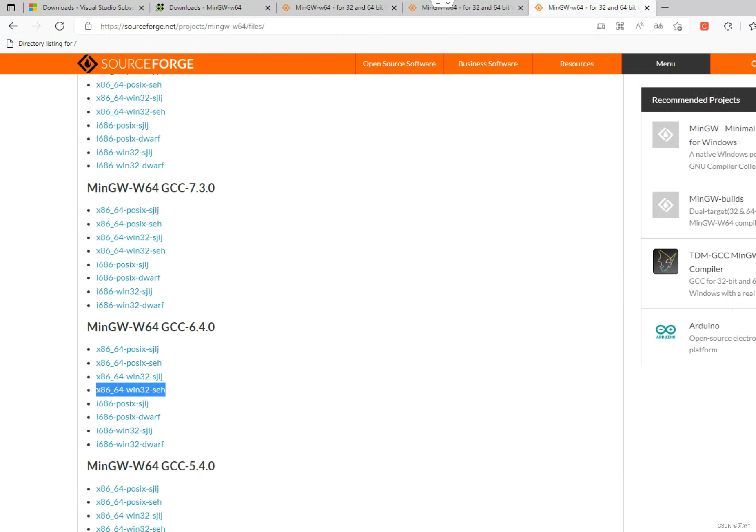Click the Read aloud icon
The width and height of the screenshot is (756, 532).
[x=639, y=26]
